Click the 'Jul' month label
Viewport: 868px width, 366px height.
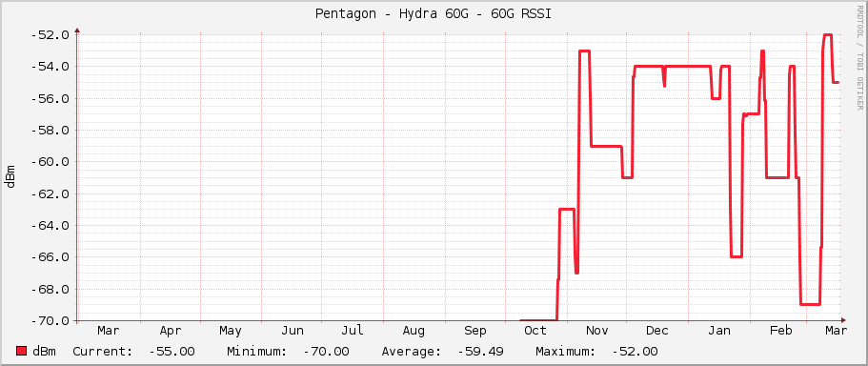pos(353,331)
